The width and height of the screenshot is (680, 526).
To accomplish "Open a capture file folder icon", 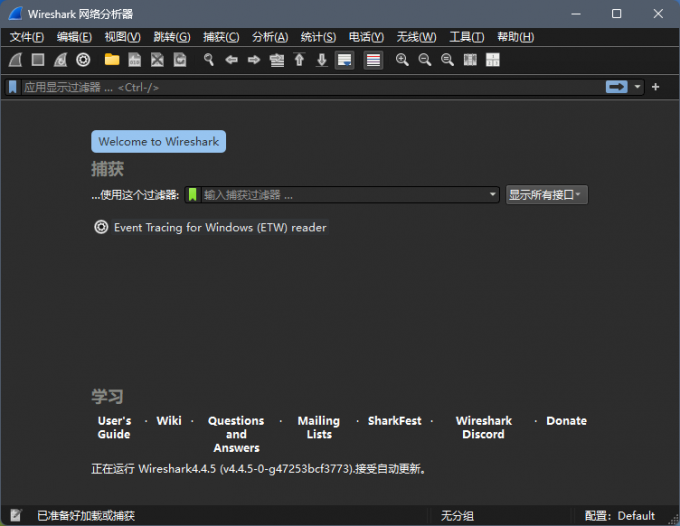I will 112,60.
